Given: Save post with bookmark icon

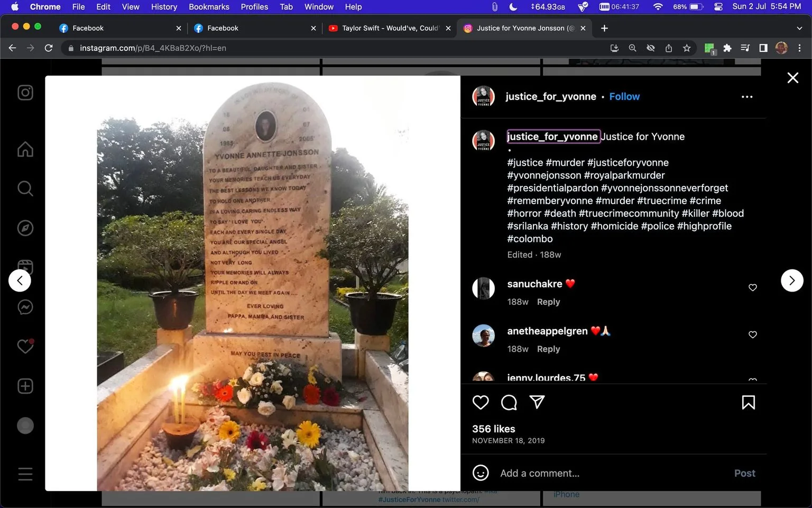Looking at the screenshot, I should [x=749, y=403].
